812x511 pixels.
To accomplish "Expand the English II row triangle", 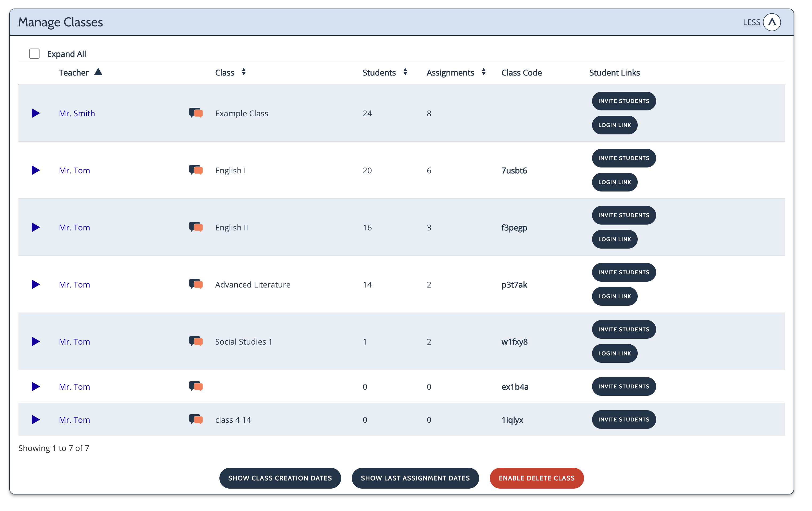I will click(x=36, y=227).
